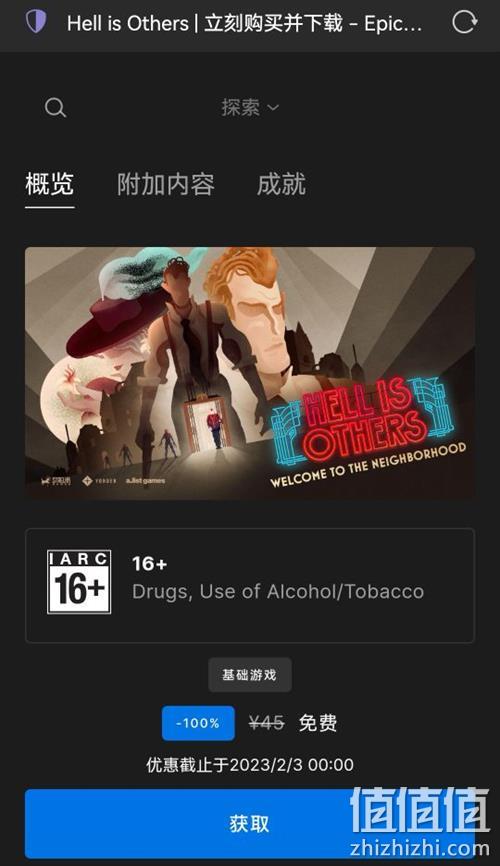500x866 pixels.
Task: Click the chevron next to 探索
Action: point(273,108)
